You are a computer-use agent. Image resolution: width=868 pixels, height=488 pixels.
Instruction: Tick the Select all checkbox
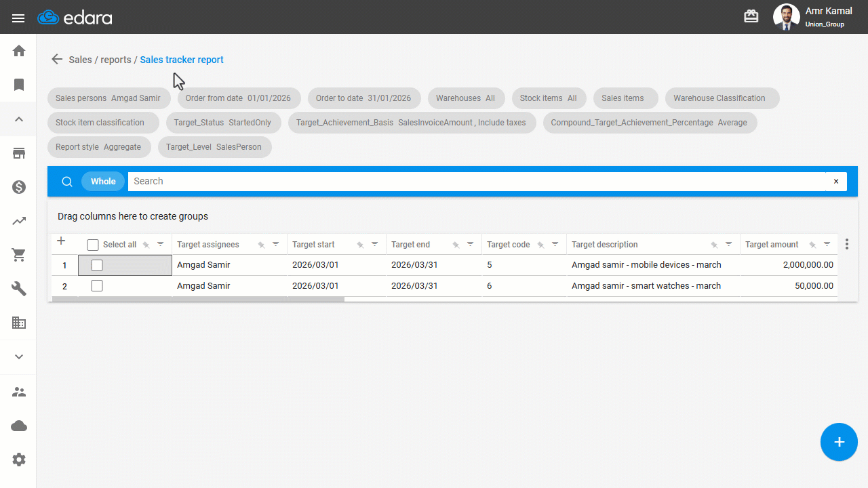[x=94, y=245]
